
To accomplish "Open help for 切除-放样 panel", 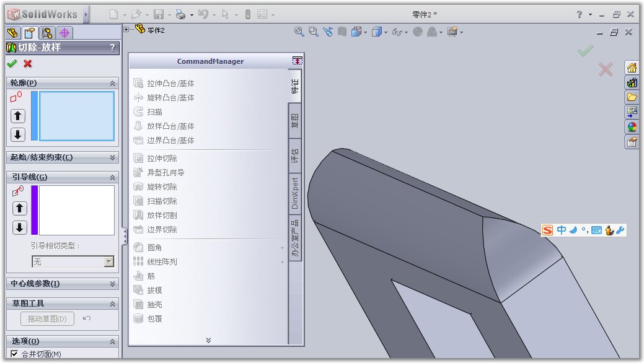I will (x=112, y=48).
